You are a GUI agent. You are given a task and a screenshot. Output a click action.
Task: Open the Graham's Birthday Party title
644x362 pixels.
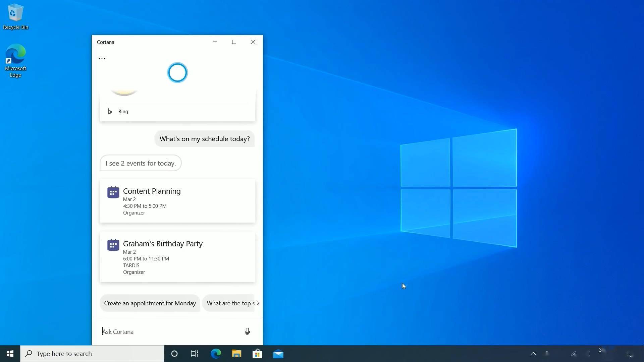click(x=163, y=244)
